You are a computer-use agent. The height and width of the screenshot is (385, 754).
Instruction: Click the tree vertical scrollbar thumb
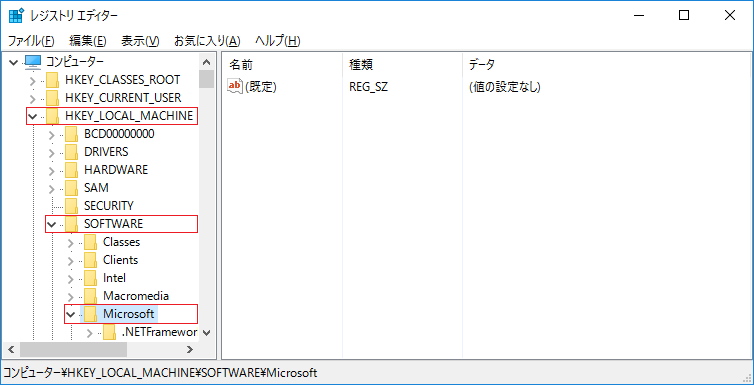(207, 79)
